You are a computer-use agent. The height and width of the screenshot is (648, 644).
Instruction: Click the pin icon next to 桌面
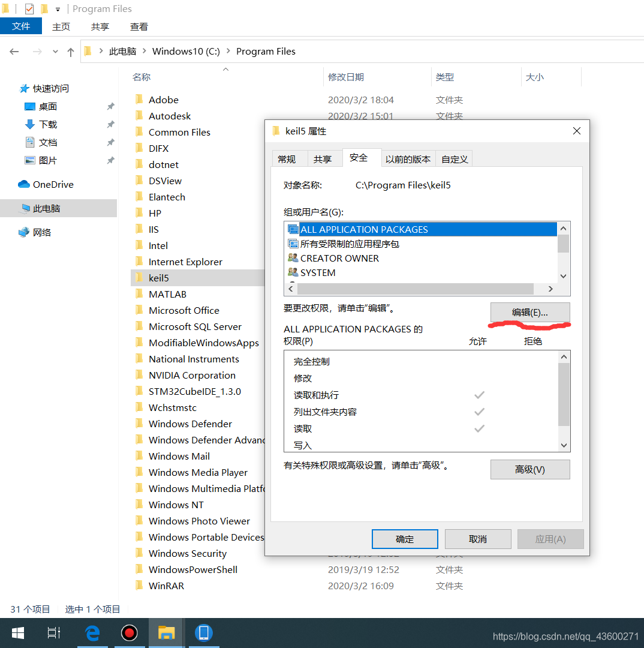click(x=110, y=107)
